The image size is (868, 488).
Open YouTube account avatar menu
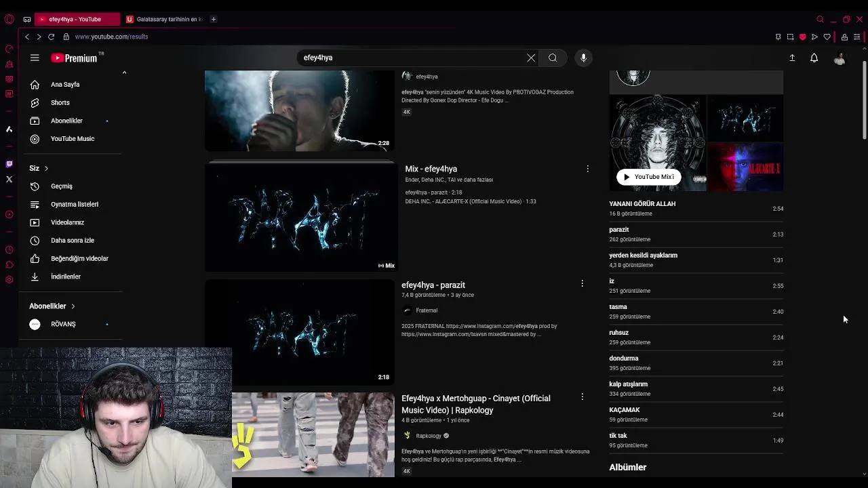pyautogui.click(x=840, y=58)
